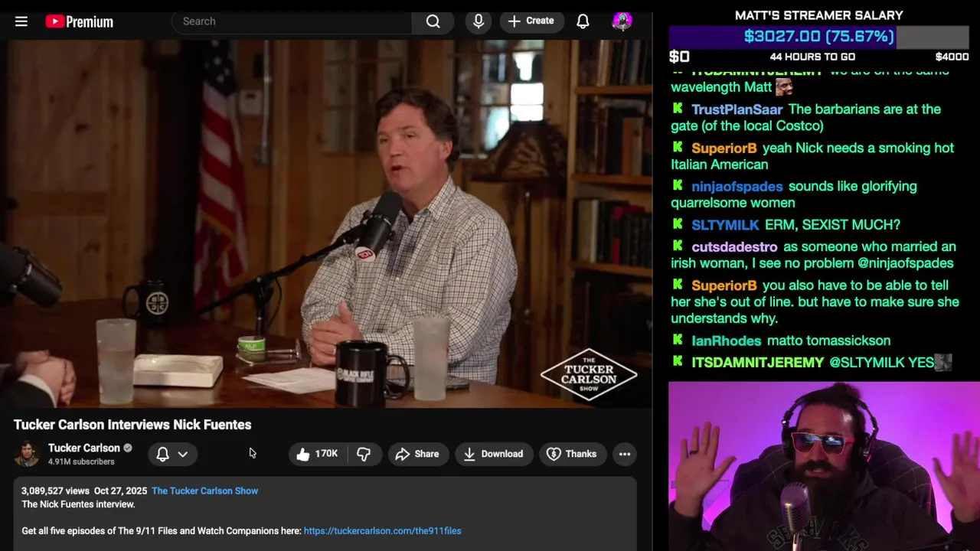The height and width of the screenshot is (551, 980).
Task: Select first SuperiorB message about Italian American
Action: (x=812, y=156)
